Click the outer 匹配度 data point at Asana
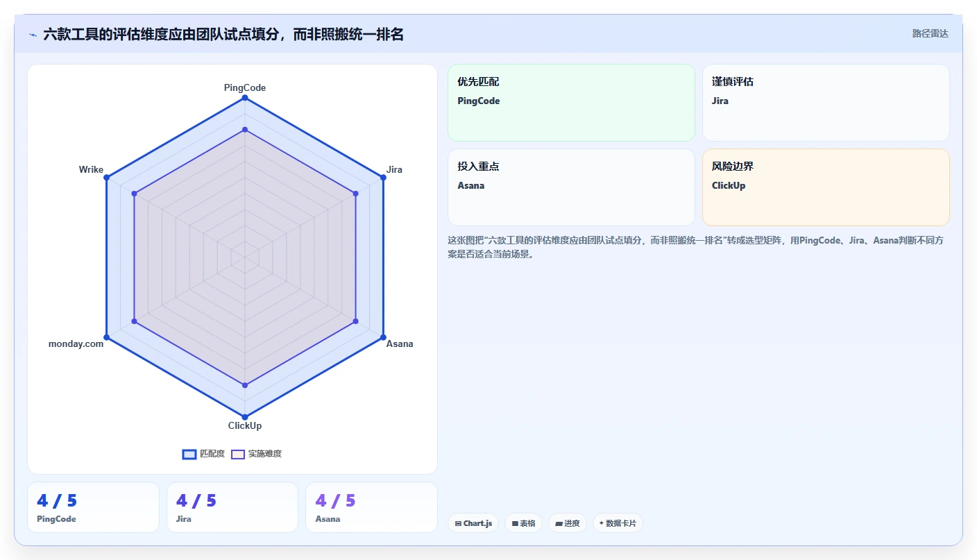Viewport: 977px width, 560px height. pyautogui.click(x=384, y=337)
